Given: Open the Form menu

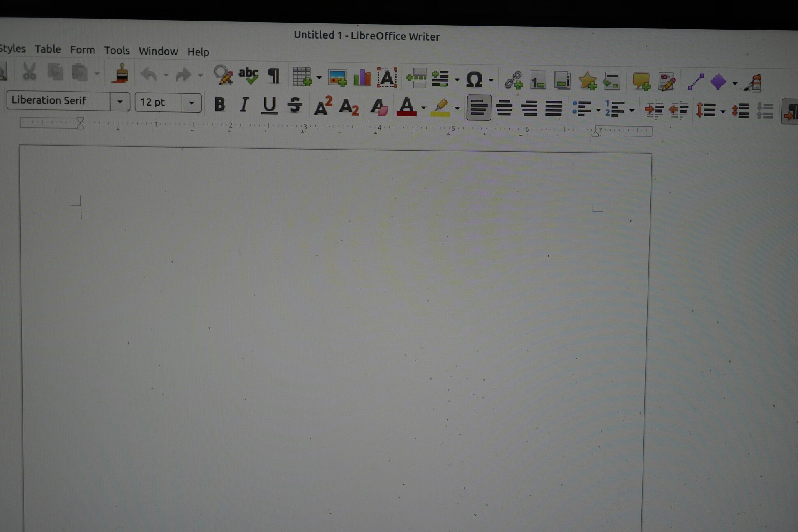Looking at the screenshot, I should tap(82, 50).
